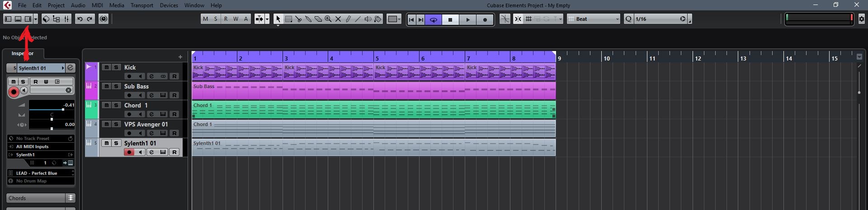The height and width of the screenshot is (210, 868).
Task: Edit instrument on Chord 1 track
Action: point(152,114)
